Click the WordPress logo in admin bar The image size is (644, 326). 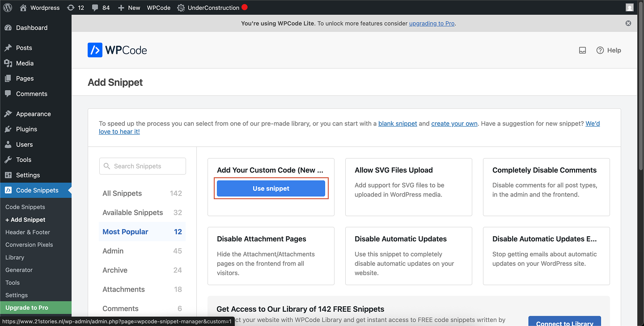point(7,7)
